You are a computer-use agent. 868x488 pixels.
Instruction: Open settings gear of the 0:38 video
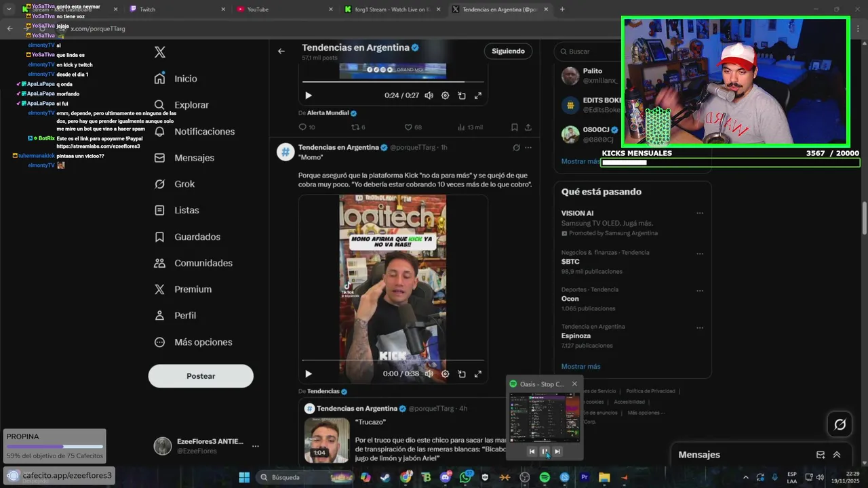pos(446,373)
